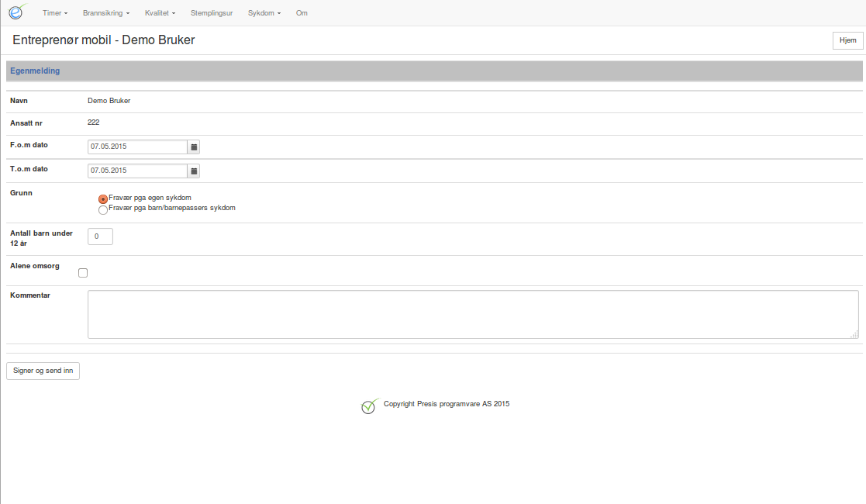This screenshot has width=866, height=504.
Task: Submit with Signer og send inn
Action: click(43, 371)
